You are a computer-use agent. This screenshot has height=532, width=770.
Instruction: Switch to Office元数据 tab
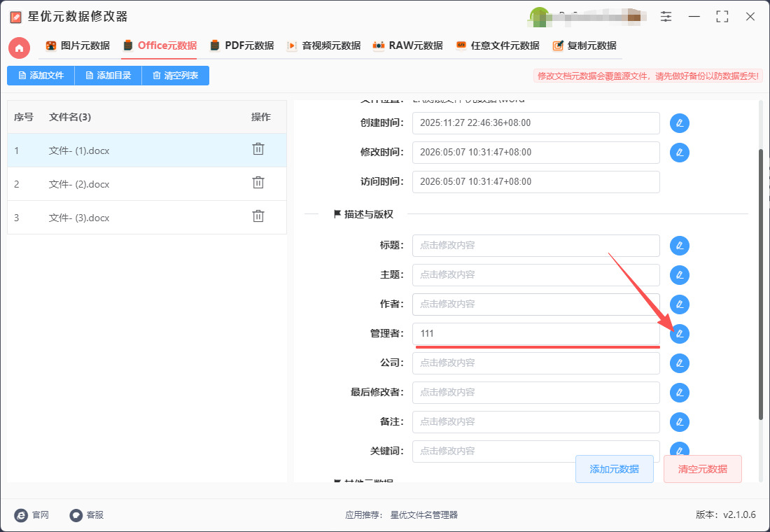160,45
